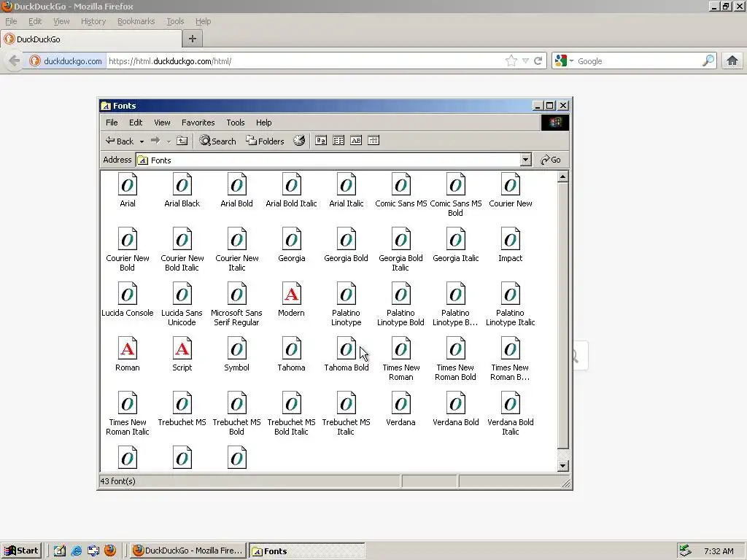Select the Modern font icon

(292, 295)
